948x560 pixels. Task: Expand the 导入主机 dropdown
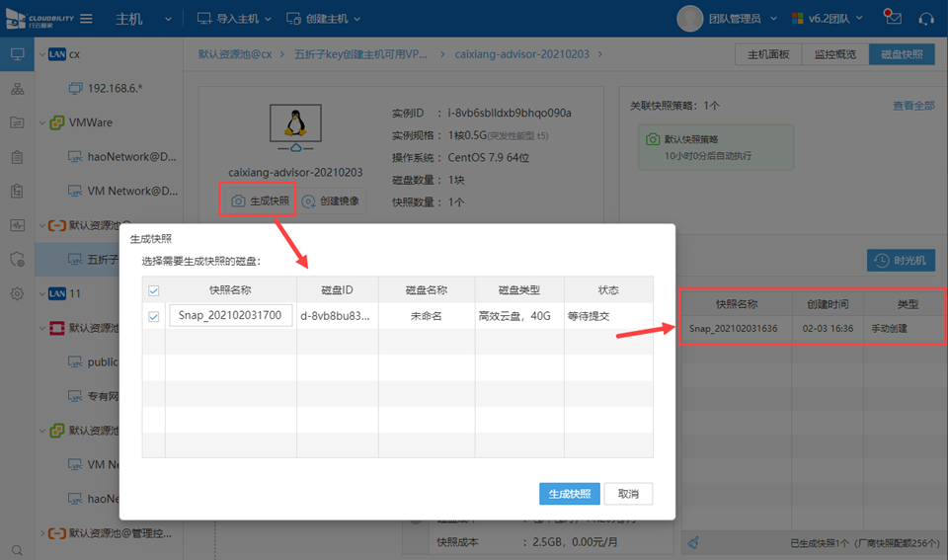click(x=233, y=19)
